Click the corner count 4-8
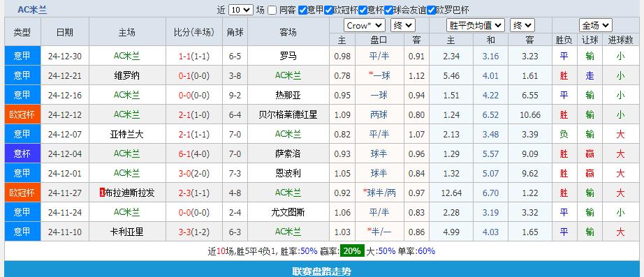Image resolution: width=644 pixels, height=277 pixels. (235, 193)
